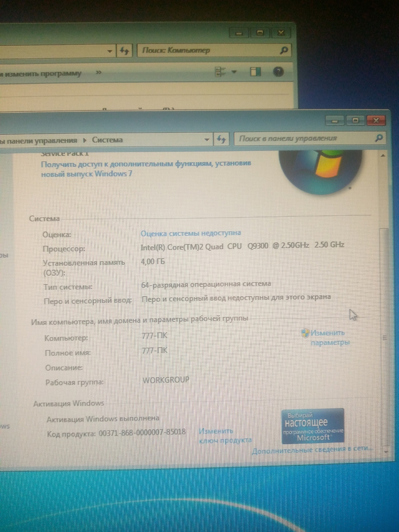Toggle the preview pane icon in Computer window
The height and width of the screenshot is (532, 399).
click(x=255, y=72)
